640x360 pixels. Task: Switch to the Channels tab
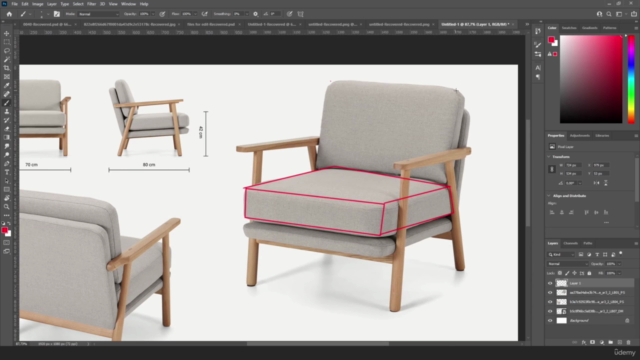click(x=570, y=243)
